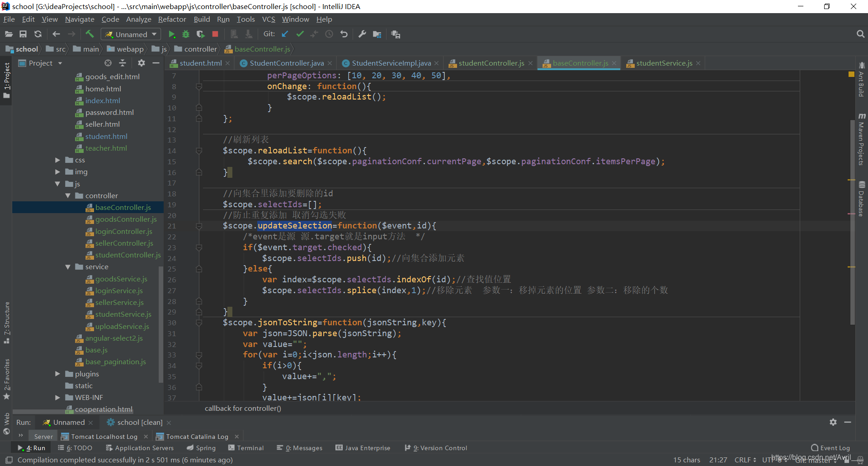Open the 9: Version Control tool window
This screenshot has width=868, height=466.
pyautogui.click(x=436, y=448)
